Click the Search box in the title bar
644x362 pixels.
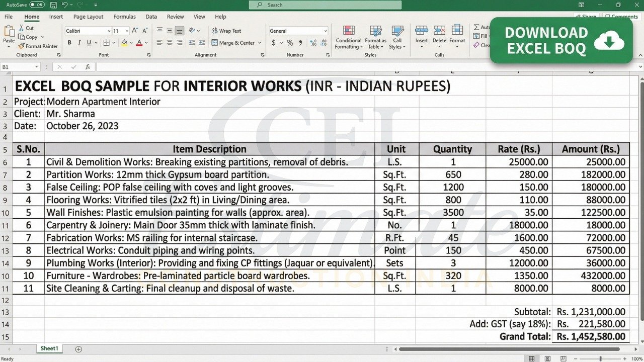325,5
